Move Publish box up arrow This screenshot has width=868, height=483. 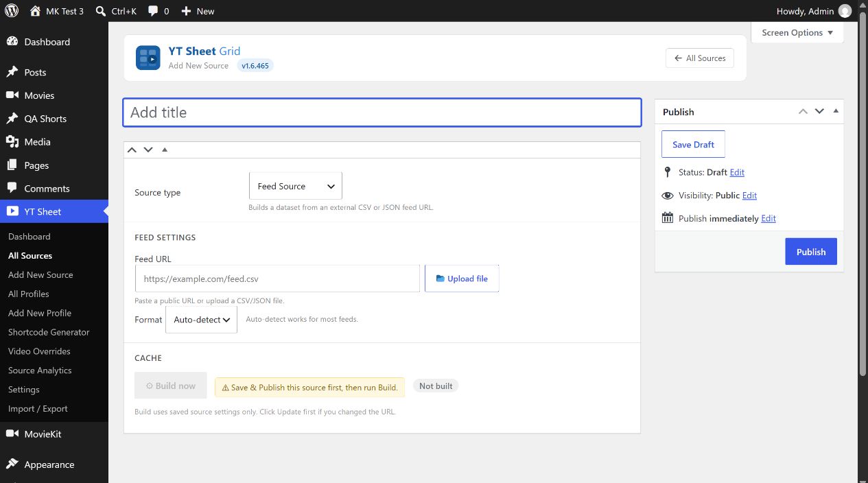coord(803,111)
